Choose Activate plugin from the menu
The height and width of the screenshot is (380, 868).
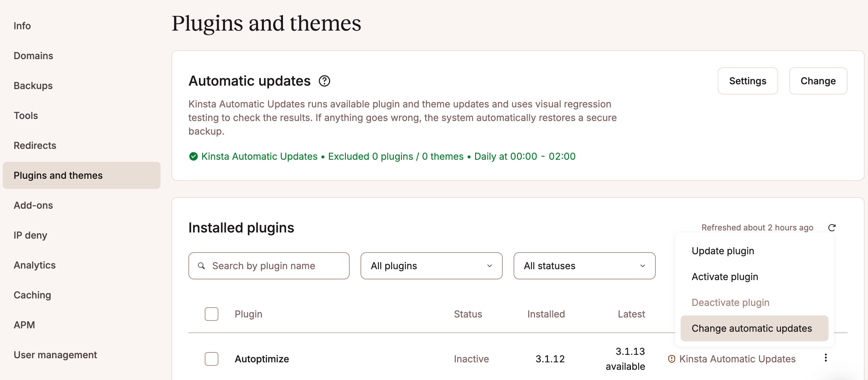754,277
